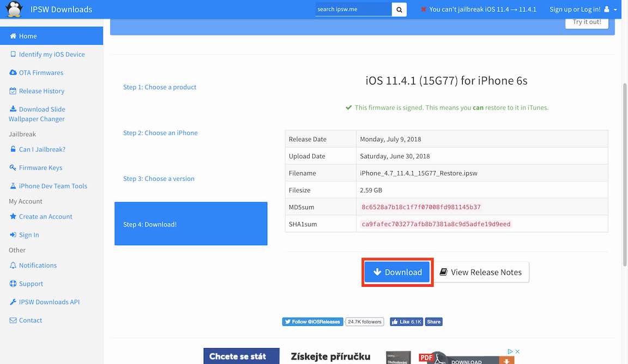Follow @iOSReleases on Twitter
The width and height of the screenshot is (628, 364).
tap(312, 321)
